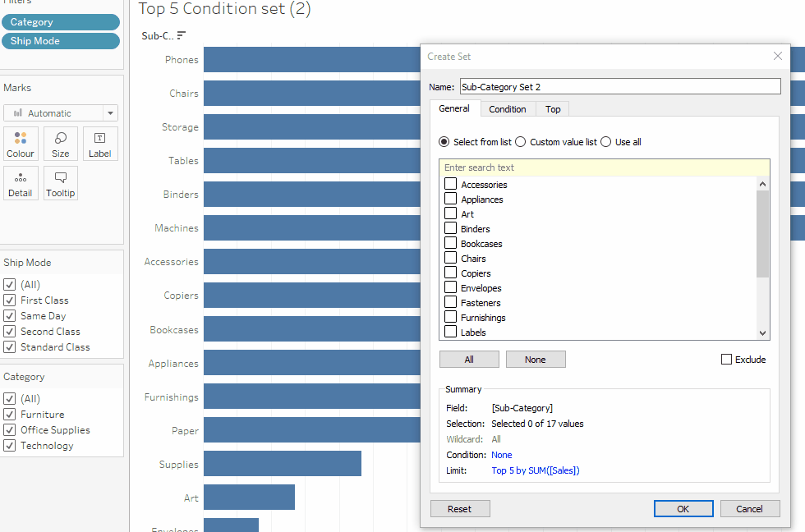Viewport: 805px width, 532px height.
Task: Click the Sub-Category sort icon in header
Action: pyautogui.click(x=182, y=35)
